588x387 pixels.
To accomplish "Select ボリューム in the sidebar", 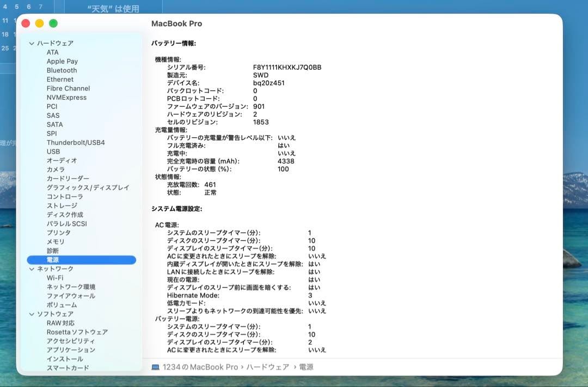I will (62, 305).
